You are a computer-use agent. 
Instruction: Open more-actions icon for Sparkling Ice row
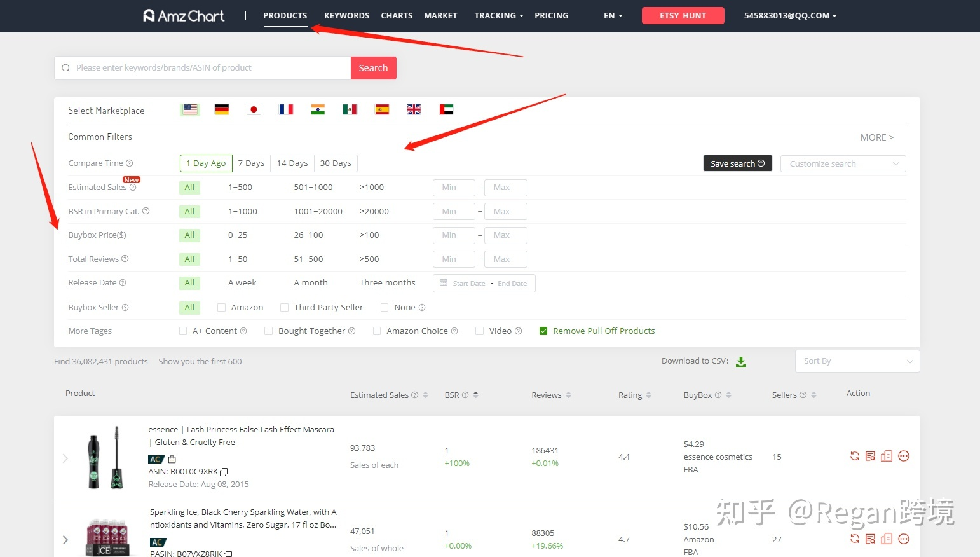(904, 539)
